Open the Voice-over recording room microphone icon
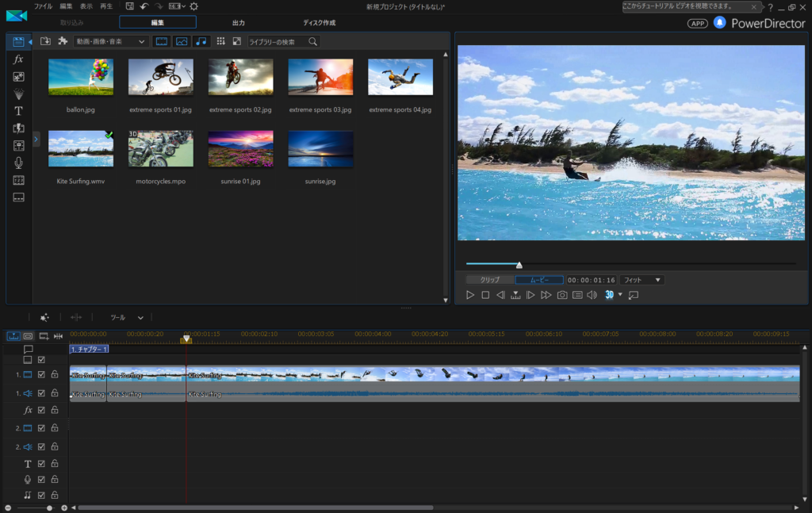This screenshot has width=812, height=513. pyautogui.click(x=19, y=163)
